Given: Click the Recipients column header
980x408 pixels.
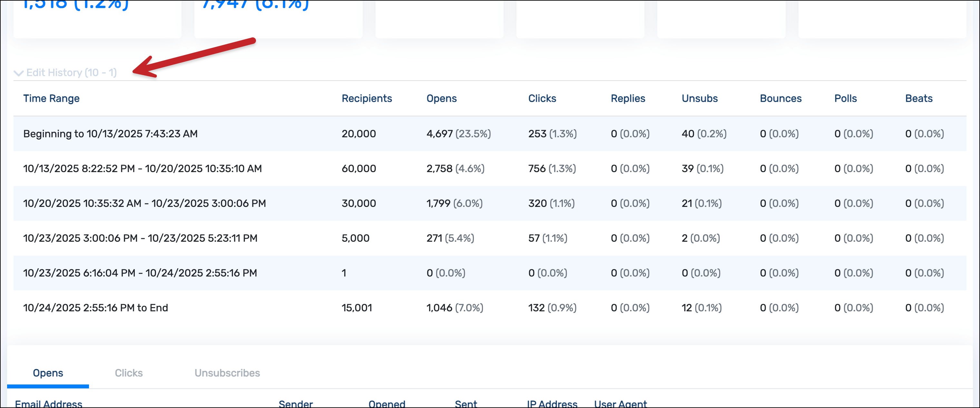Looking at the screenshot, I should click(366, 99).
